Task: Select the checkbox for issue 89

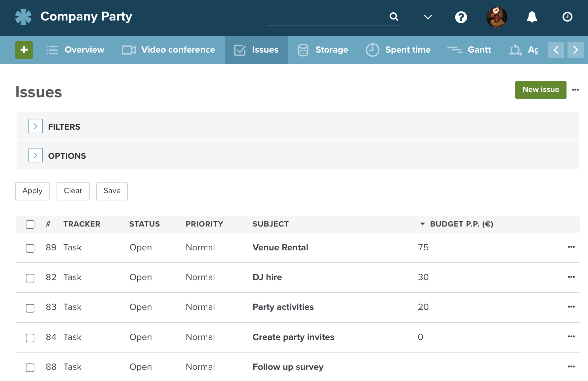Action: tap(30, 248)
